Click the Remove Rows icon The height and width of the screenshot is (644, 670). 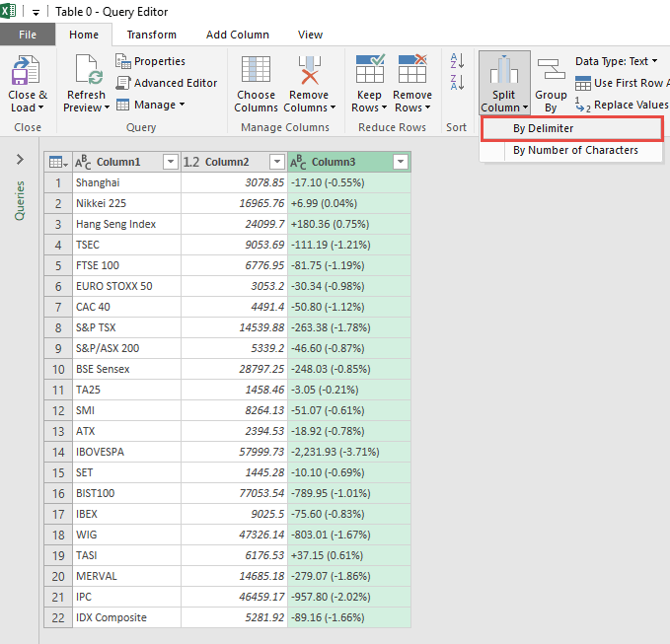pos(412,68)
